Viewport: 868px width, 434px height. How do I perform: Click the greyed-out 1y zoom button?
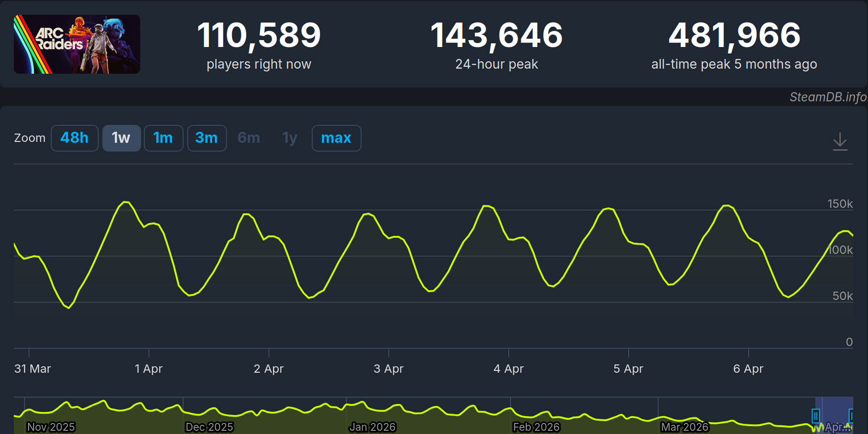290,138
